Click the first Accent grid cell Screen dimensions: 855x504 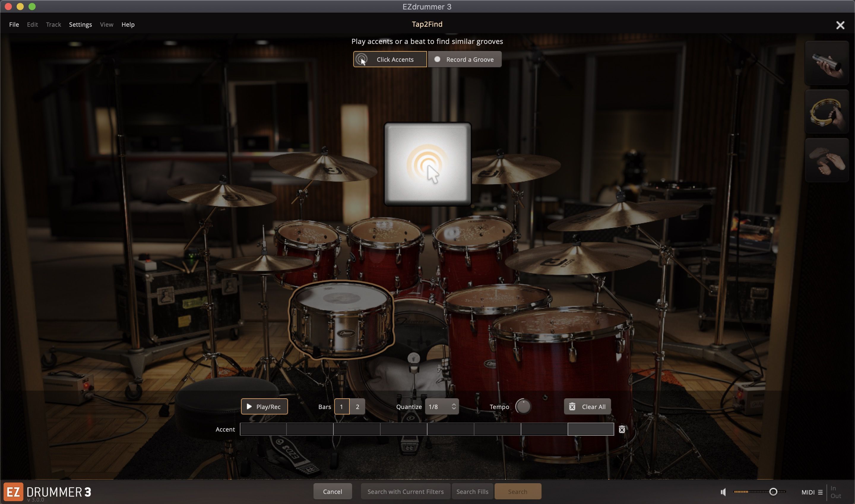[263, 429]
